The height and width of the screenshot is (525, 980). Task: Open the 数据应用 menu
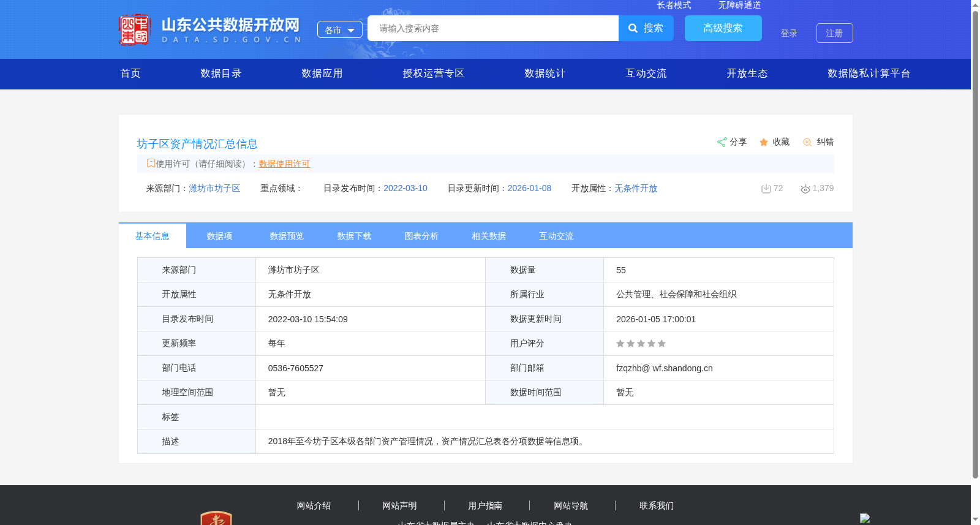322,74
